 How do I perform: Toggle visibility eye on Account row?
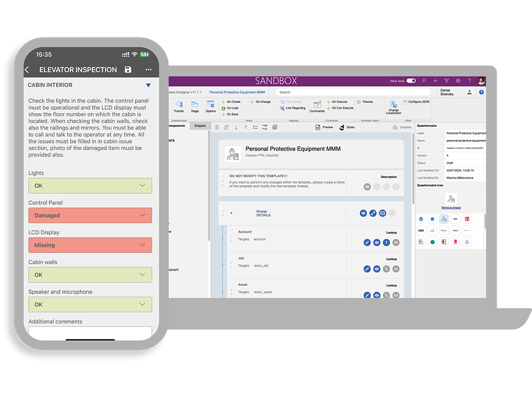377,243
